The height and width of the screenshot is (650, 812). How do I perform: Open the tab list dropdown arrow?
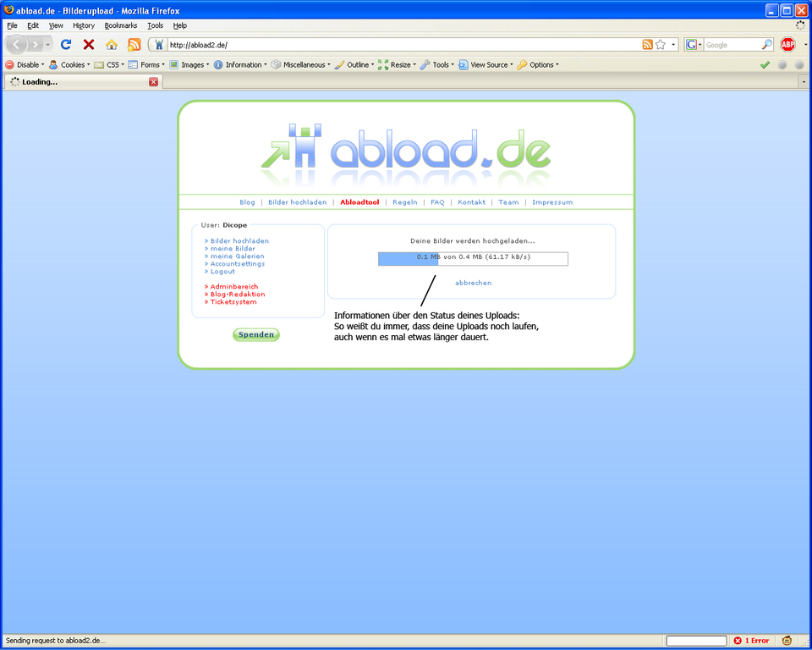pos(804,82)
